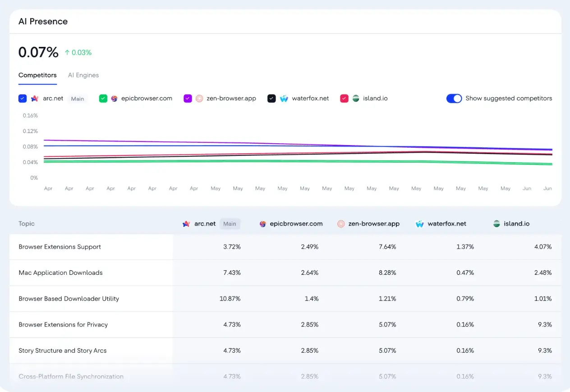570x392 pixels.
Task: Click the 2.48% island.io cell
Action: [542, 273]
